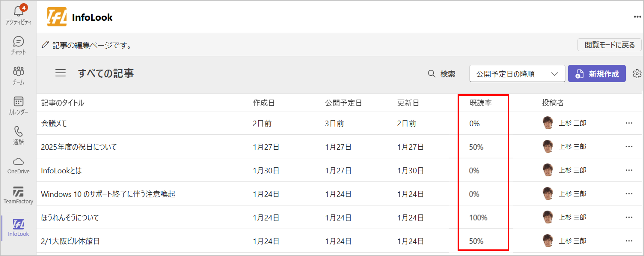
Task: Open settings gear next to 新規作成
Action: point(637,74)
